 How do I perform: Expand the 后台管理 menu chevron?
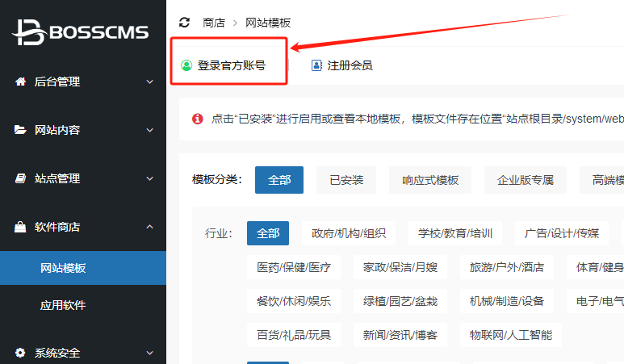coord(149,82)
